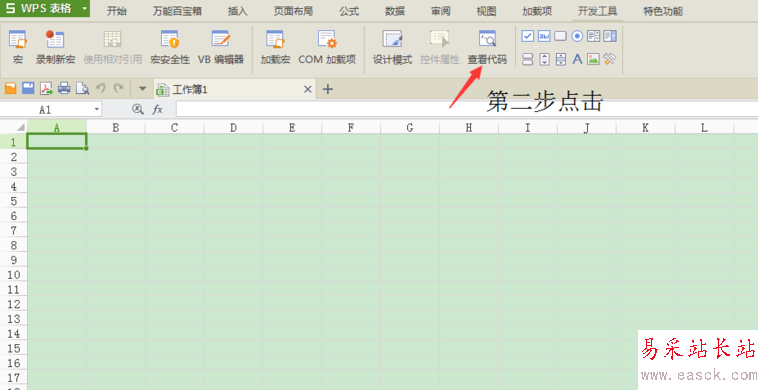758x390 pixels.
Task: Click the zoom magnifier beside fx
Action: pyautogui.click(x=138, y=109)
